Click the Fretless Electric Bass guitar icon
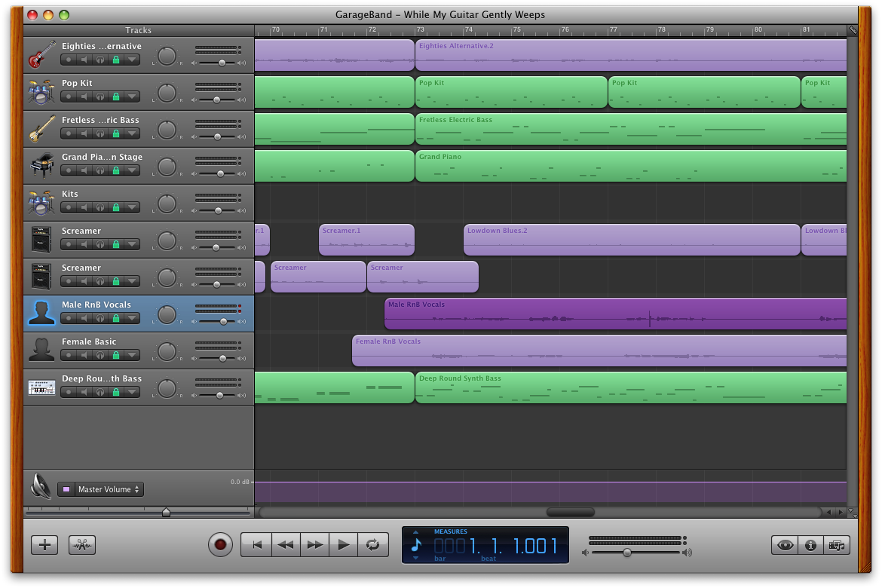The width and height of the screenshot is (882, 588). point(41,129)
